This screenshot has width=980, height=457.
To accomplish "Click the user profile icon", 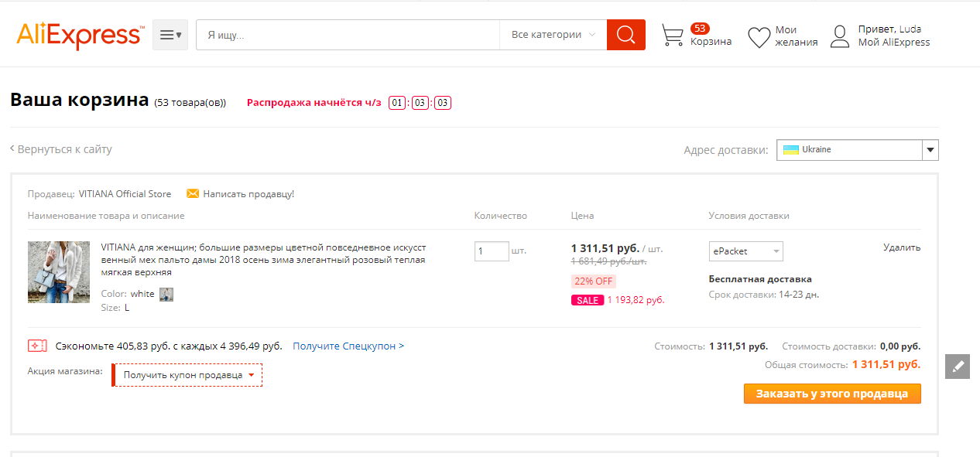I will (840, 36).
